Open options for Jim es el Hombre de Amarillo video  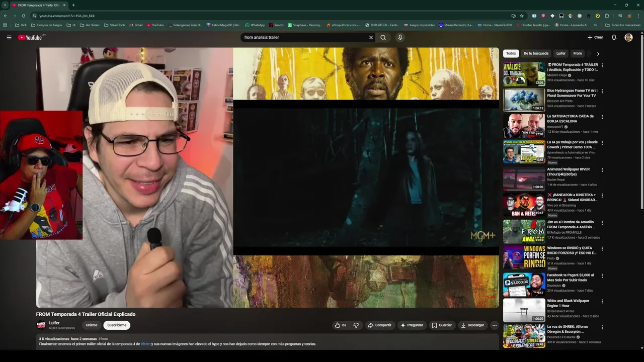click(602, 223)
